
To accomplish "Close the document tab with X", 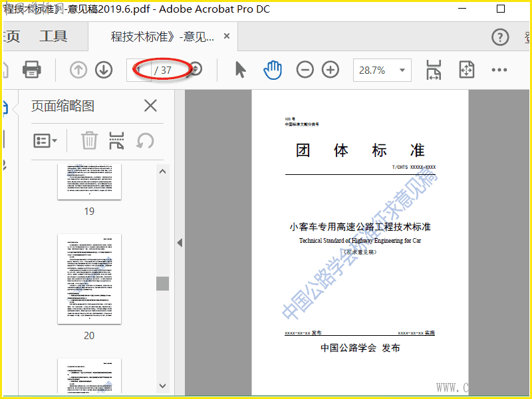I will (227, 36).
